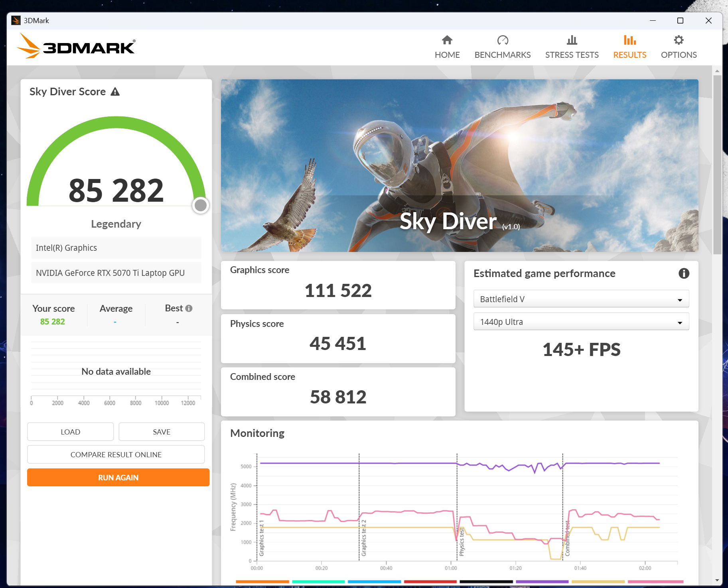728x588 pixels.
Task: Switch to the Stress Tests tab
Action: tap(572, 47)
